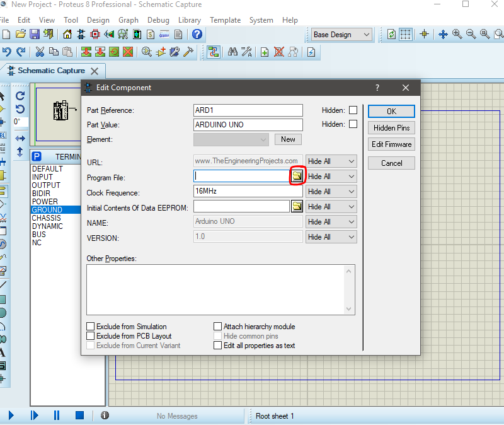Screen dimensions: 504x425
Task: Open the Template menu
Action: point(225,20)
